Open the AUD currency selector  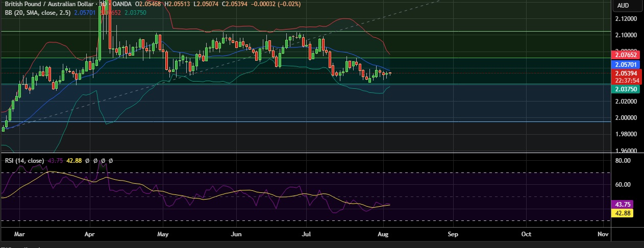pos(623,5)
